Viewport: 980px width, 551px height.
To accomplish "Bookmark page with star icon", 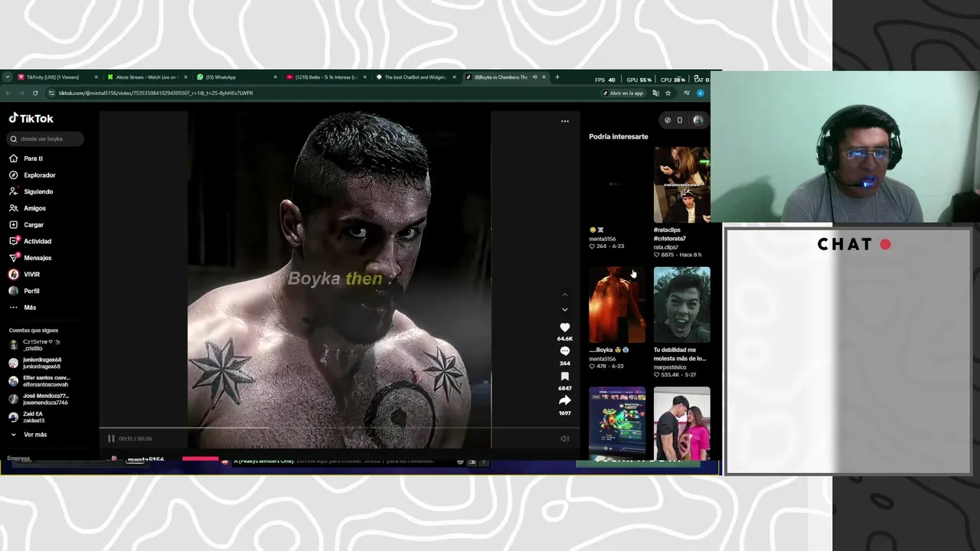I will click(x=668, y=93).
